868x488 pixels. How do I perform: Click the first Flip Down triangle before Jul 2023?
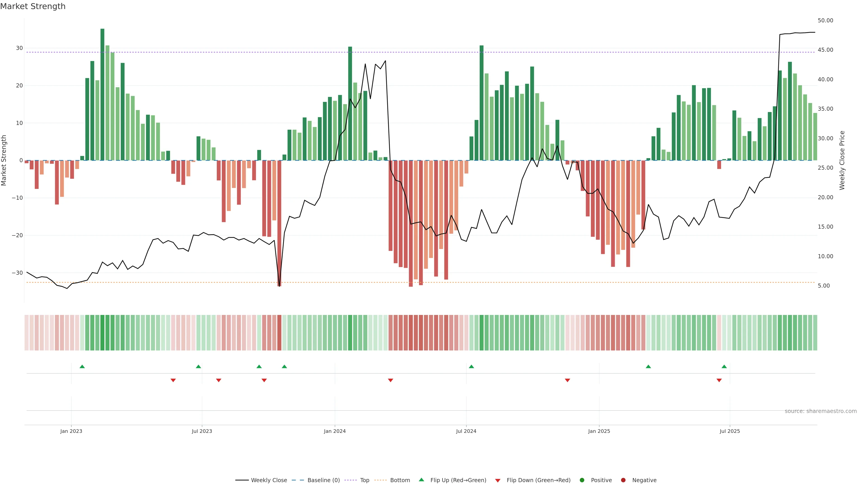click(173, 380)
